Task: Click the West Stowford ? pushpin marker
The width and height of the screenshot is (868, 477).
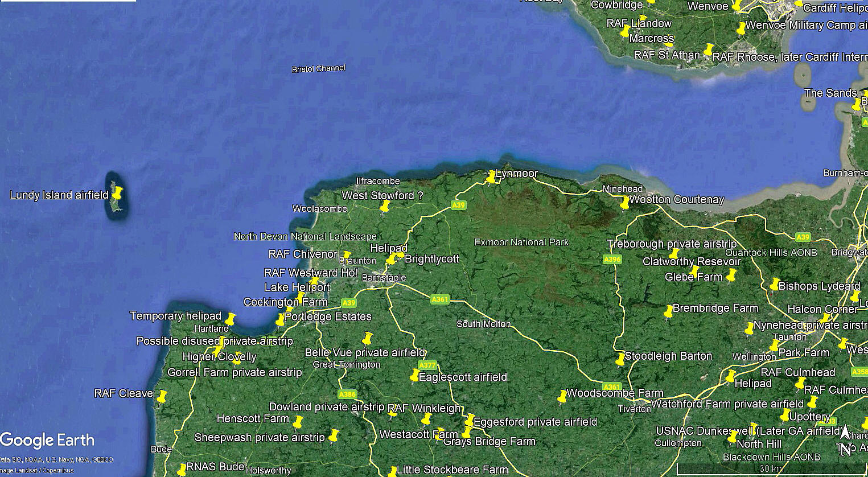Action: pos(385,206)
